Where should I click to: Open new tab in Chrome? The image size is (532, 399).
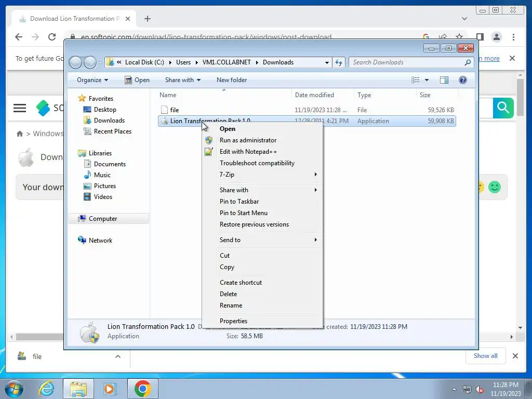(147, 19)
